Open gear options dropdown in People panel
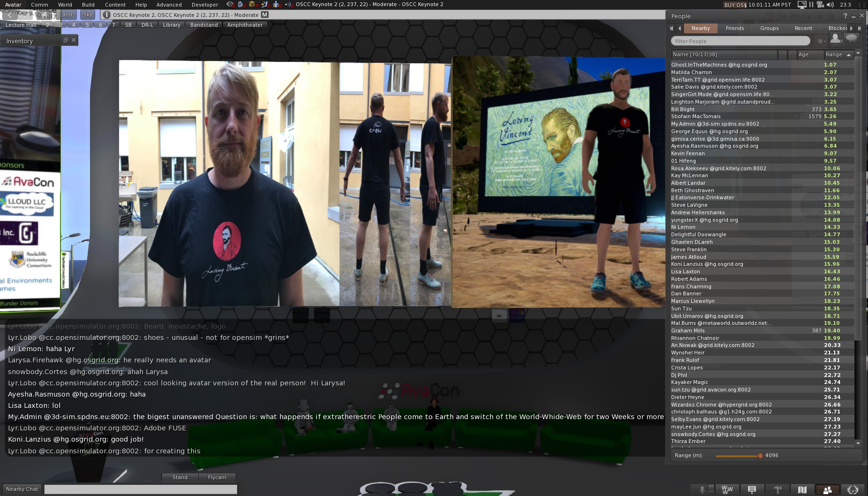868x496 pixels. (x=821, y=41)
